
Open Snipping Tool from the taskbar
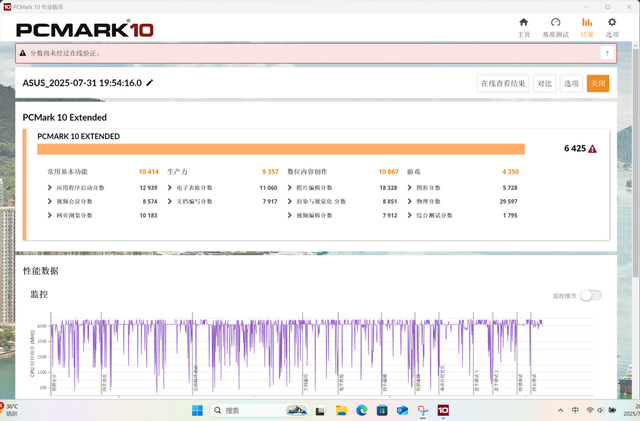tap(423, 410)
